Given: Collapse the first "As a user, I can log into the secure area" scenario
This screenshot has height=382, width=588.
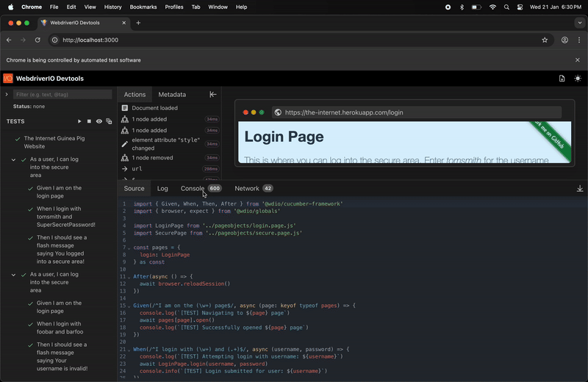Looking at the screenshot, I should pos(13,159).
